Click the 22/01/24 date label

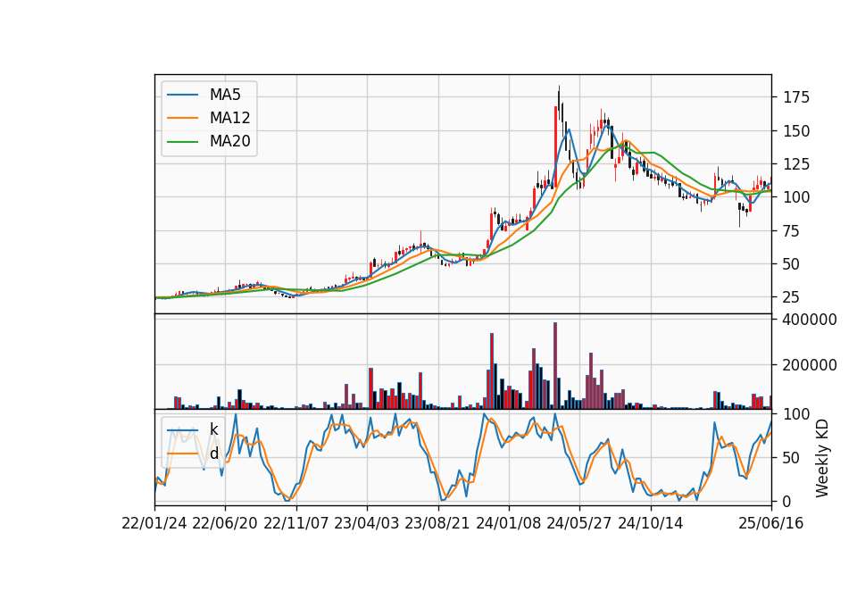[x=154, y=524]
